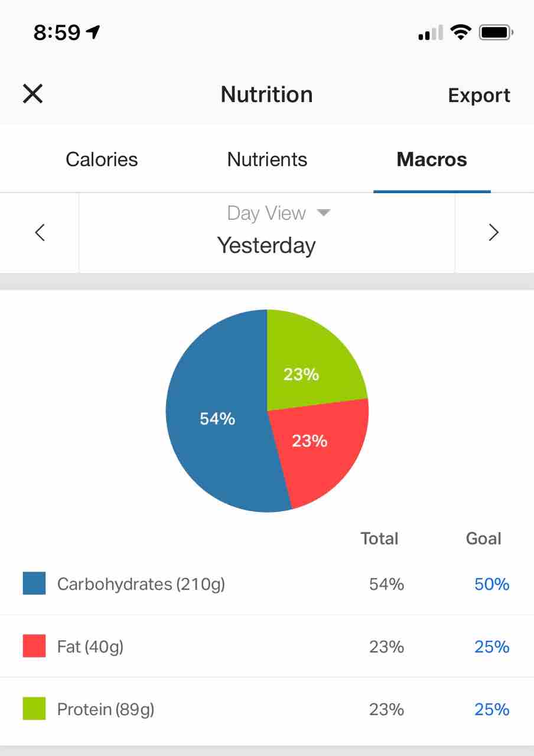
Task: Select the Macros tab
Action: (432, 159)
